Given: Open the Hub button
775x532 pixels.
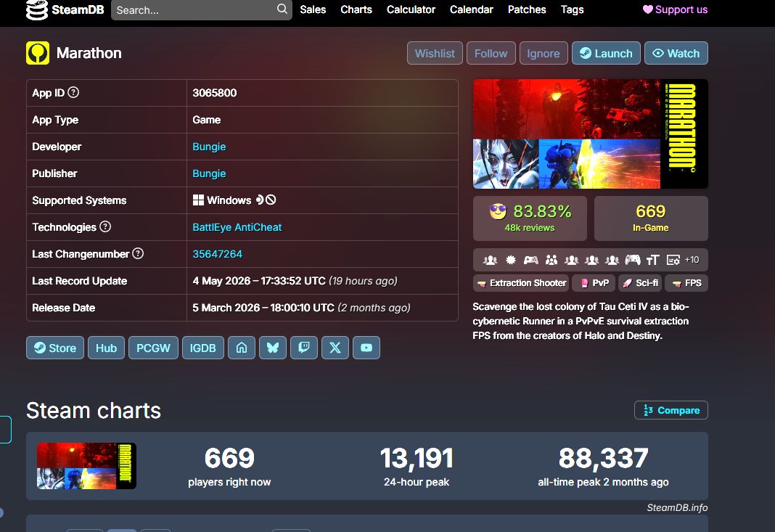Looking at the screenshot, I should [x=106, y=348].
